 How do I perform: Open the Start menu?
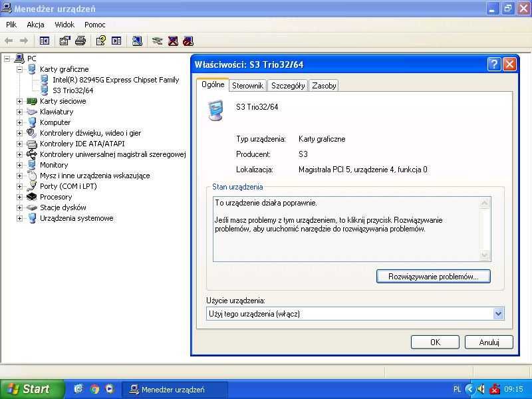point(32,389)
